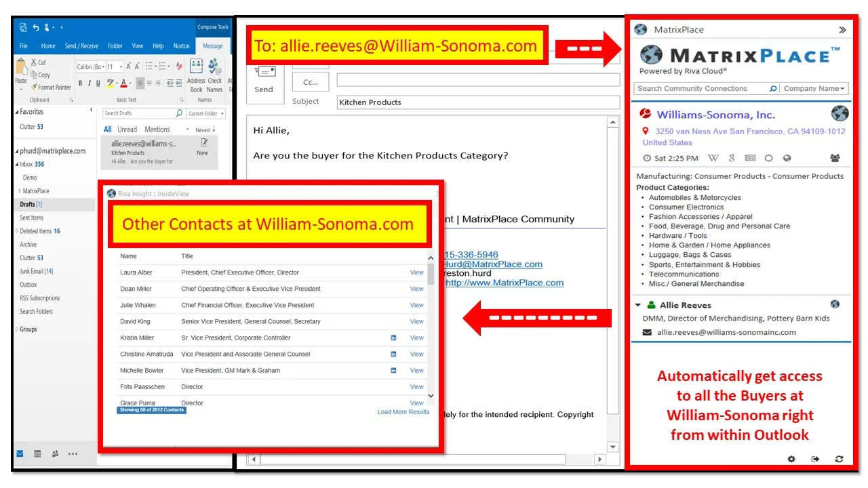Select the Mentions mail filter
This screenshot has width=868, height=488.
click(x=157, y=129)
